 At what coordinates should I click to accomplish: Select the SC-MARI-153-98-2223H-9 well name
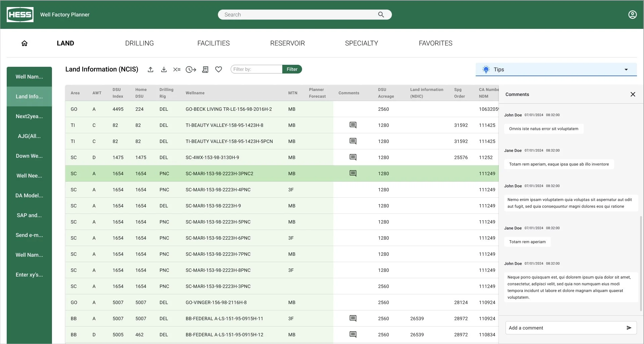pyautogui.click(x=213, y=206)
